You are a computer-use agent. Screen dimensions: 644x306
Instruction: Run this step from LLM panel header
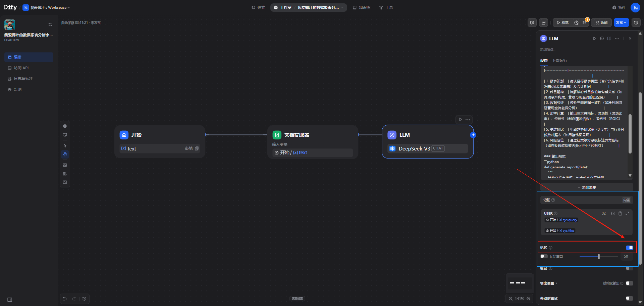[594, 39]
